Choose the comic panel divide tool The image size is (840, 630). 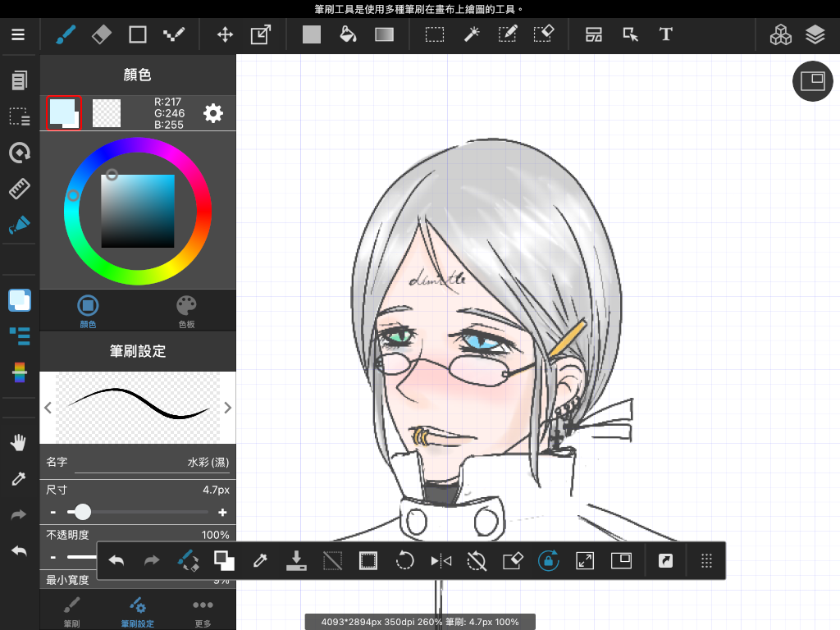point(594,34)
